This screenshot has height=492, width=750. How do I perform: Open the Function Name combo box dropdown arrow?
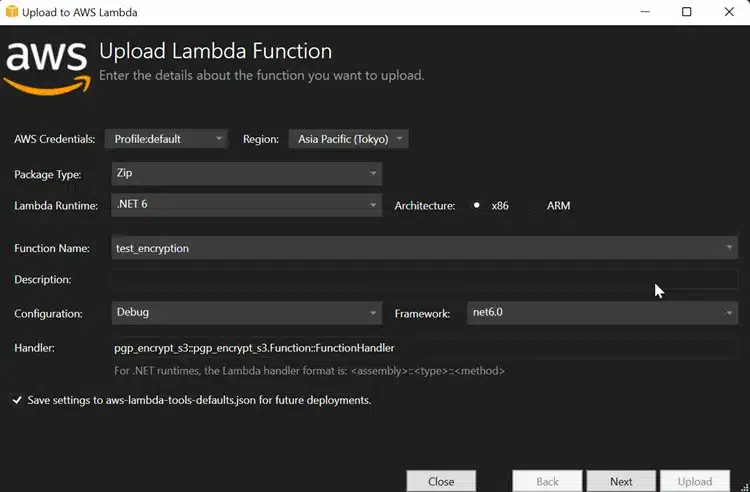coord(729,248)
